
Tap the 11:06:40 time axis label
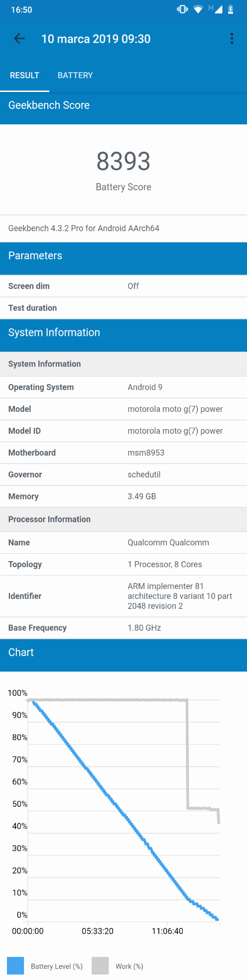point(167,931)
